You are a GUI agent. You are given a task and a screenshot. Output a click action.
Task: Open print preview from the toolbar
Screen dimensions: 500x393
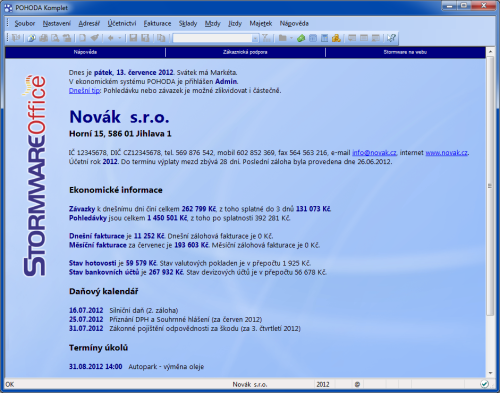[55, 38]
